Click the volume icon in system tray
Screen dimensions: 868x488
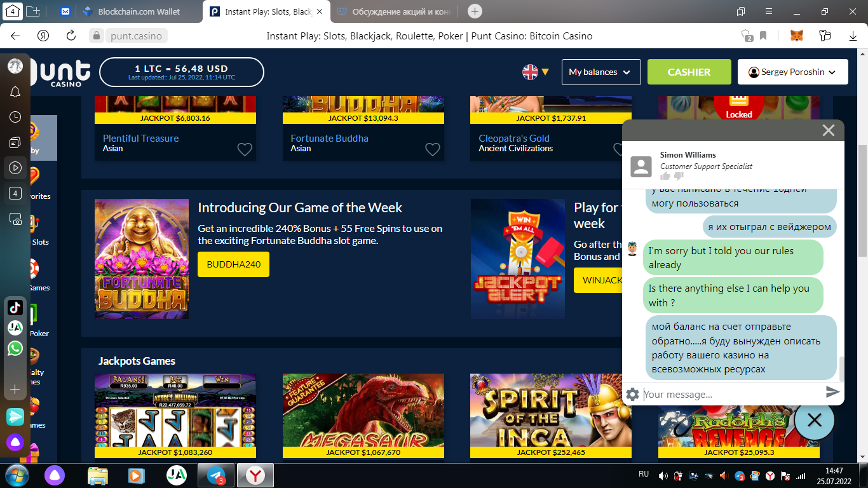tap(663, 475)
